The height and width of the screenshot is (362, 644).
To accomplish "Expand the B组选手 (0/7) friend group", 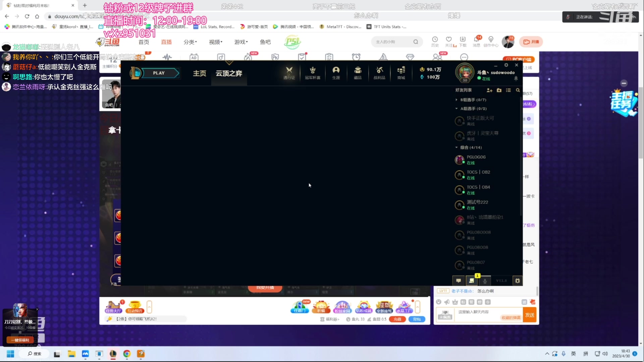I will point(456,100).
